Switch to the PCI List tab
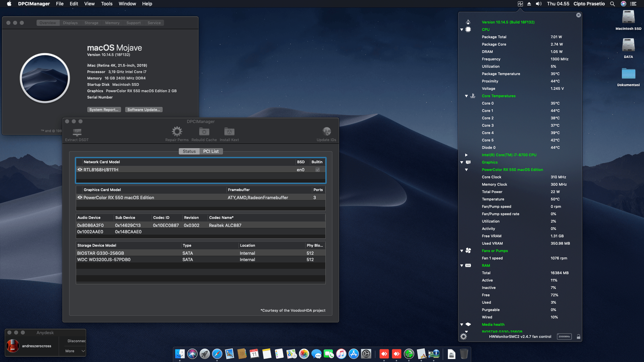 [211, 151]
